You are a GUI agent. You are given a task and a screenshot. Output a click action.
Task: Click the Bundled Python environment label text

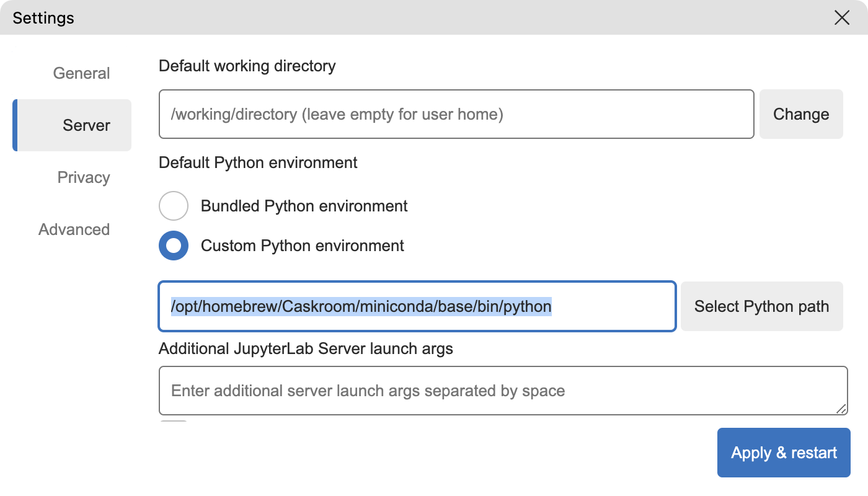click(304, 206)
